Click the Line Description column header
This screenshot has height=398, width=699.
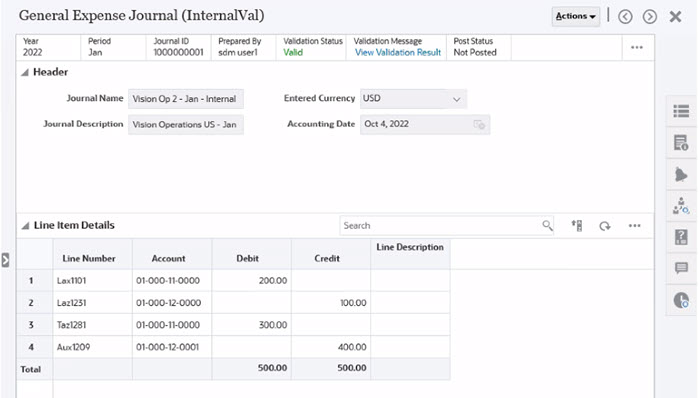[x=410, y=254]
